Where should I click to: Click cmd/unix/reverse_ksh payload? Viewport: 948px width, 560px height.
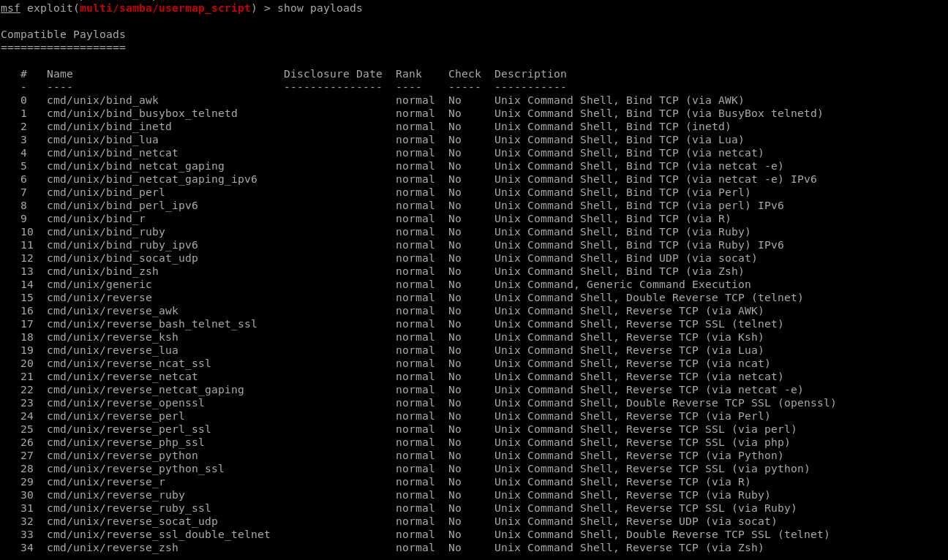coord(113,337)
